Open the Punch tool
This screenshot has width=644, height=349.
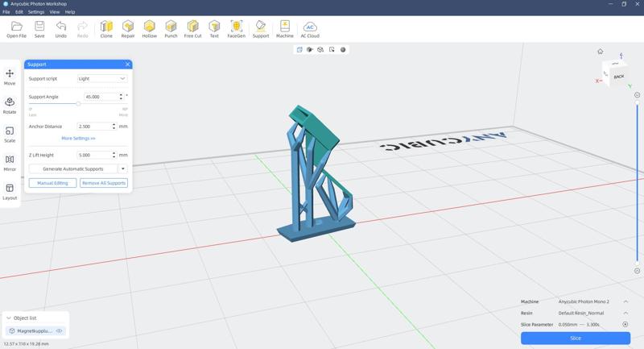click(x=171, y=29)
